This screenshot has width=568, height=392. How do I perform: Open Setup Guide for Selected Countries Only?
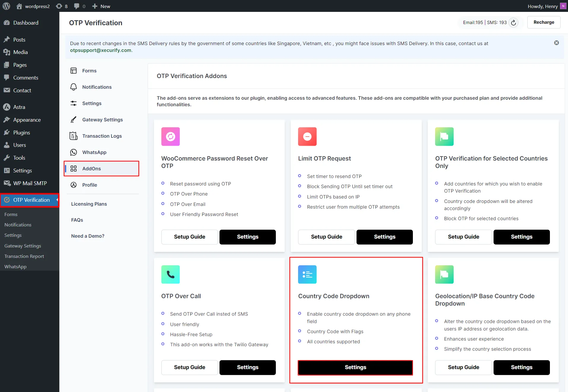click(464, 237)
